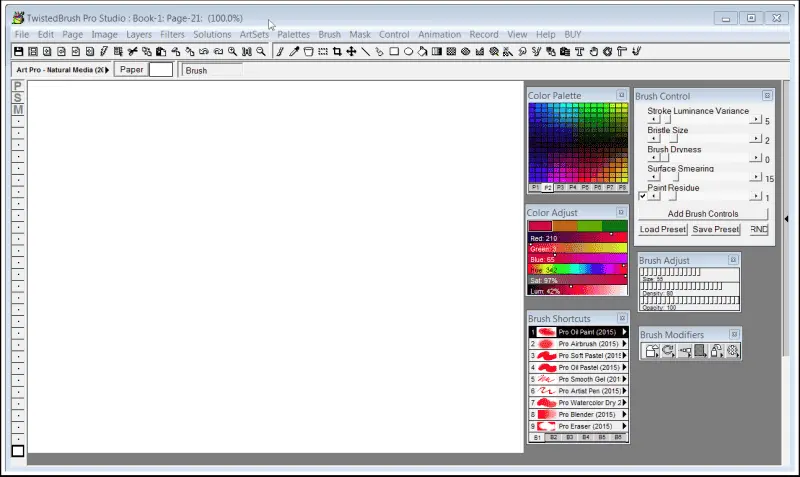Expand Pro Soft Pastel shortcut arrow
This screenshot has width=800, height=477.
pos(624,356)
